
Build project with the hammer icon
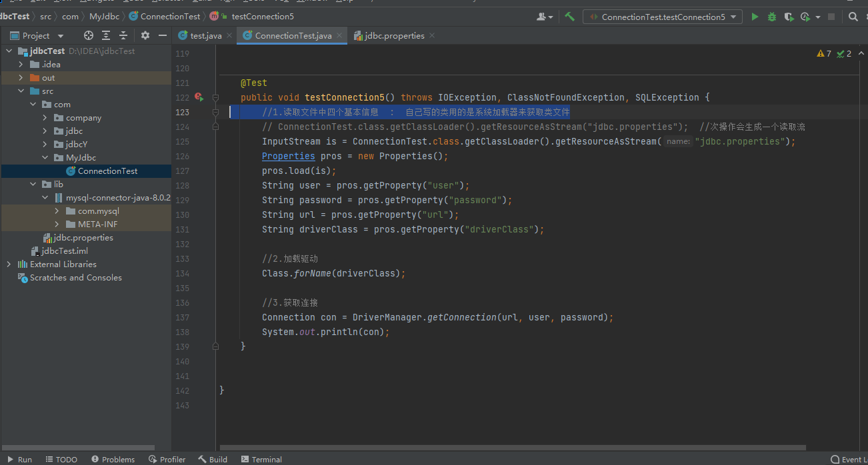569,17
